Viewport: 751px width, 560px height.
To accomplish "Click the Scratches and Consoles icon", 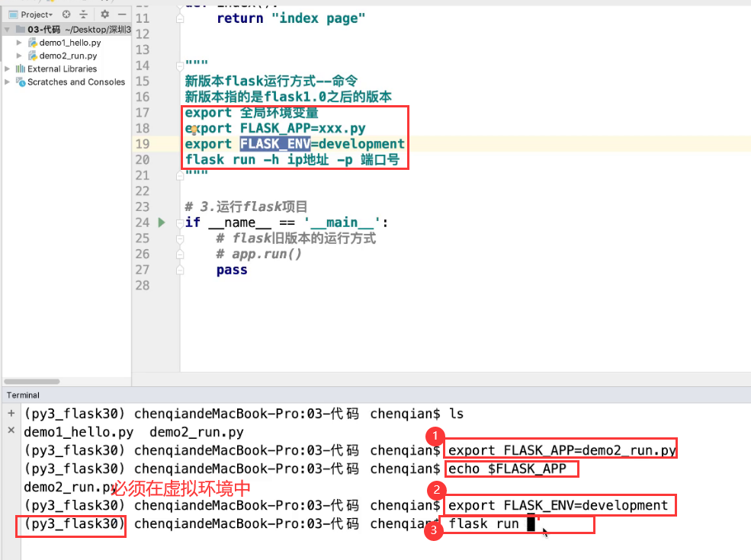I will tap(20, 82).
